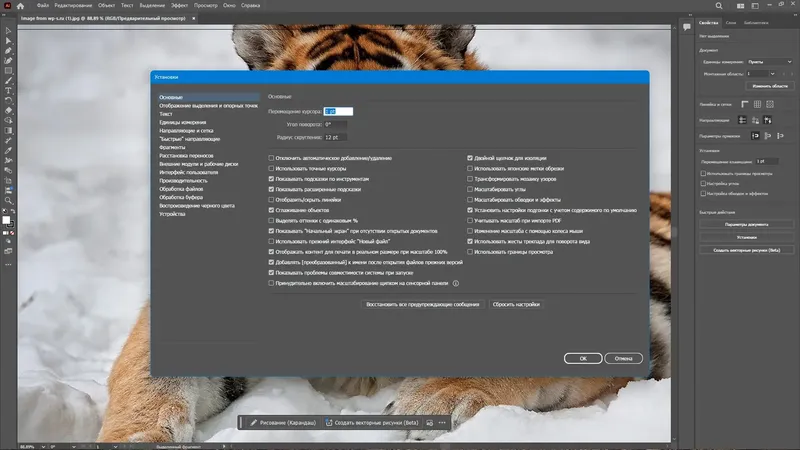Select the Rotate tool
Screen dimensions: 800x450
pos(8,101)
